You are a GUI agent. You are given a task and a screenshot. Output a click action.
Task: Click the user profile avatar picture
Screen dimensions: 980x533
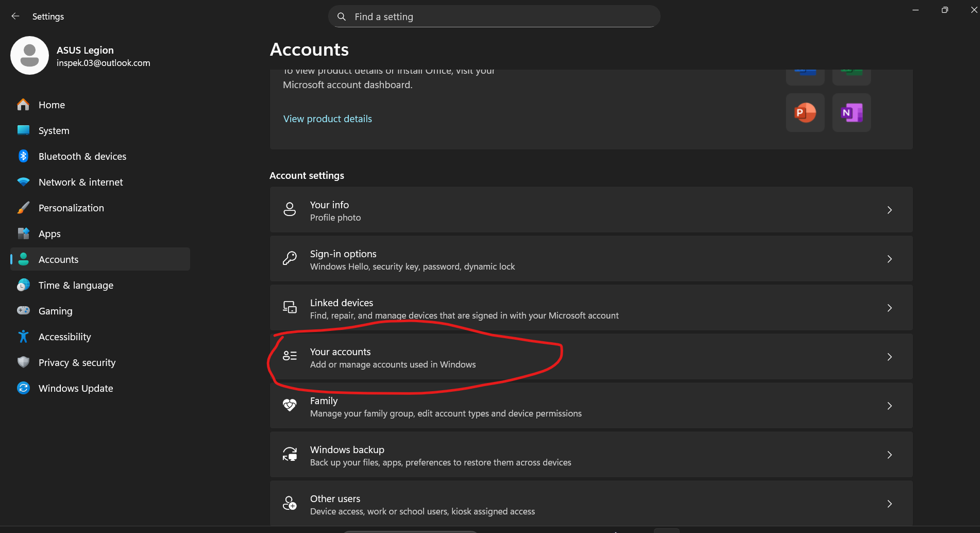point(29,56)
